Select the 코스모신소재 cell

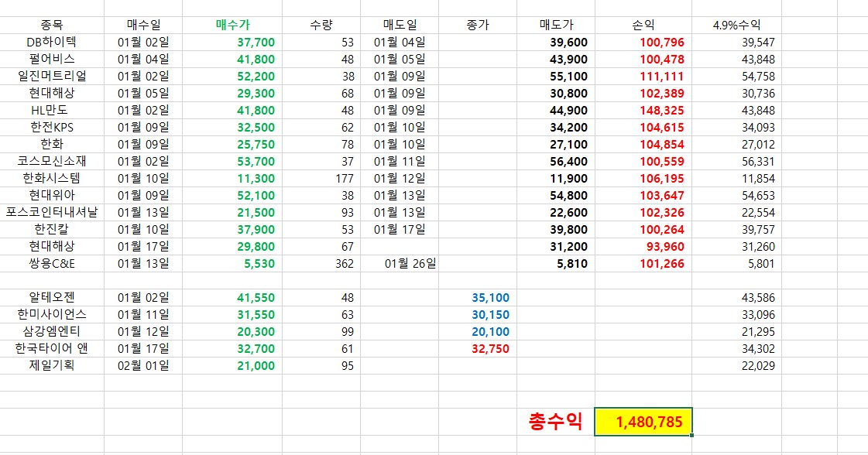51,161
